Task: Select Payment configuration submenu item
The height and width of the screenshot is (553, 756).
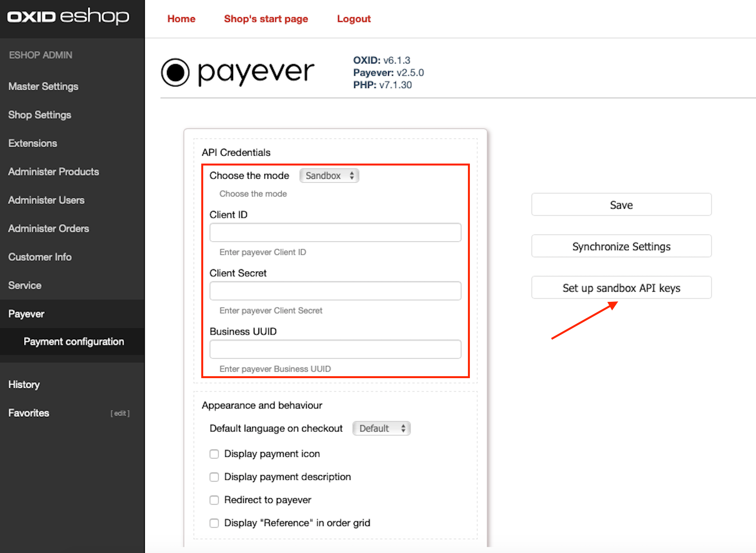Action: point(74,342)
